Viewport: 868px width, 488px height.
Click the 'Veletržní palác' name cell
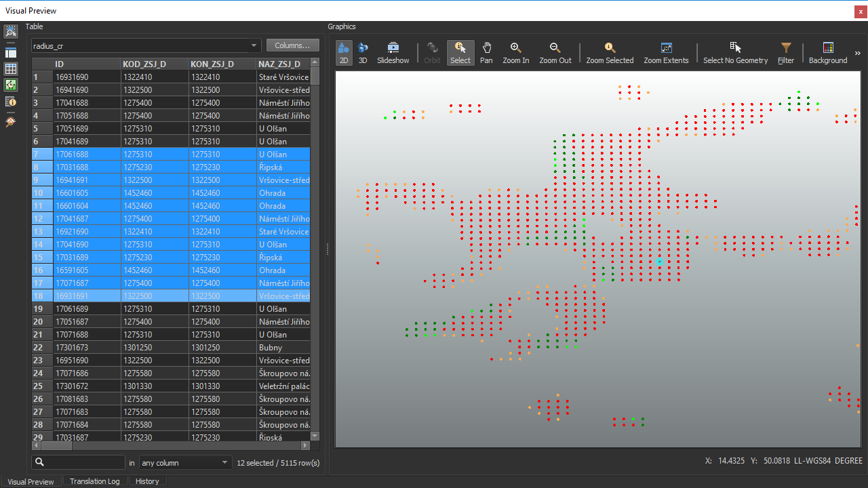click(283, 386)
